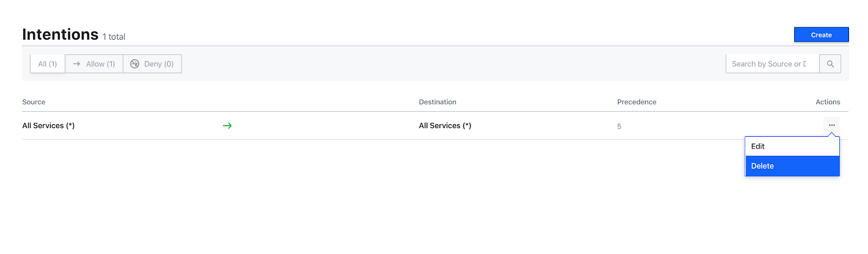Viewport: 868px width, 254px height.
Task: Open the source All Services (*) intention
Action: point(48,126)
